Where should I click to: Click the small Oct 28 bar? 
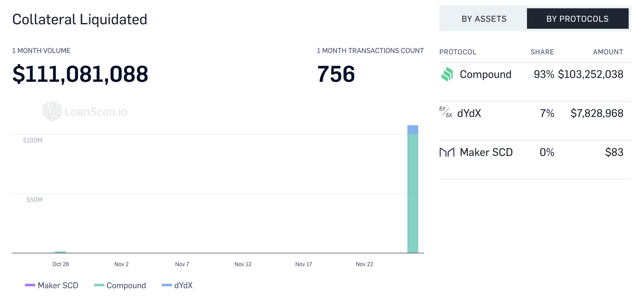coord(60,252)
